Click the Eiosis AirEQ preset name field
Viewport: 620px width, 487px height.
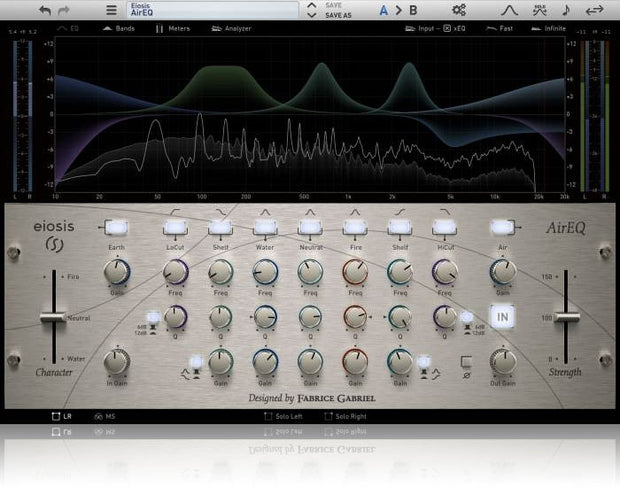click(x=213, y=10)
